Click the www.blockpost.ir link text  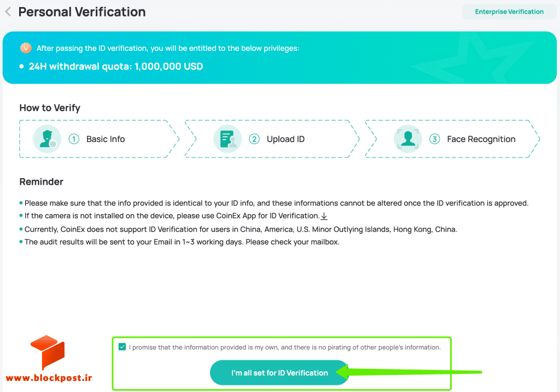(x=49, y=378)
